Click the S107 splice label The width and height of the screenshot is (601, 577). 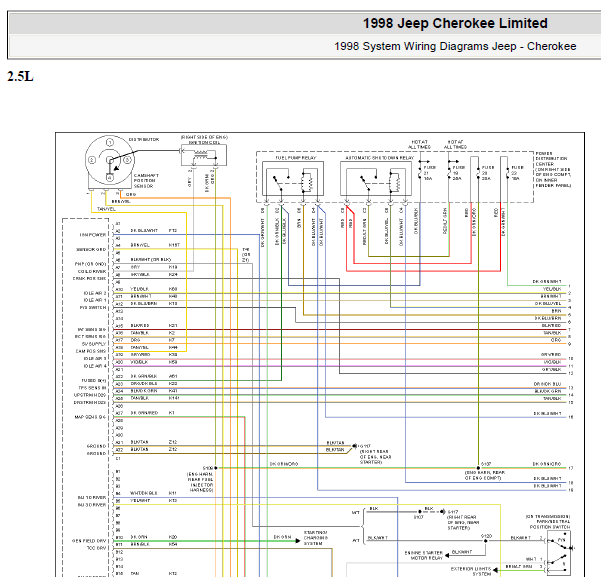(x=419, y=517)
